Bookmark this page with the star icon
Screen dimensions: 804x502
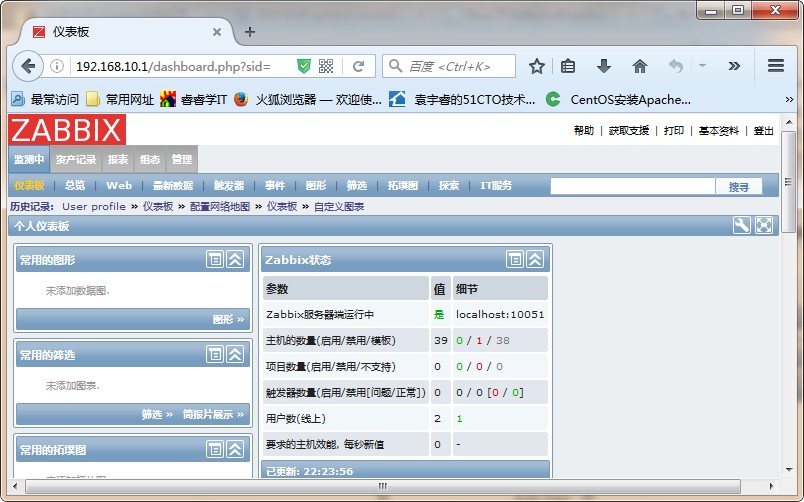pyautogui.click(x=536, y=66)
